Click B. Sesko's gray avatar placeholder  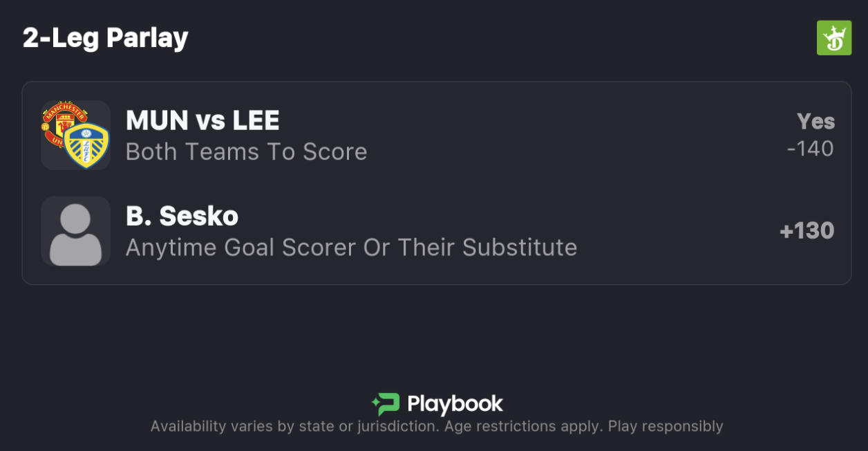(75, 231)
